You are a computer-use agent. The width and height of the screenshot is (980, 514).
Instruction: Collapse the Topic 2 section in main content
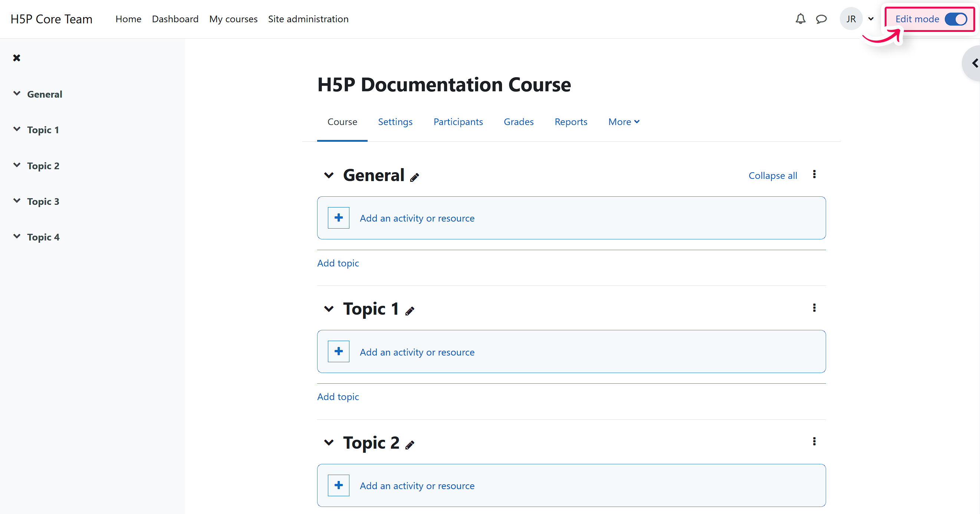coord(329,442)
